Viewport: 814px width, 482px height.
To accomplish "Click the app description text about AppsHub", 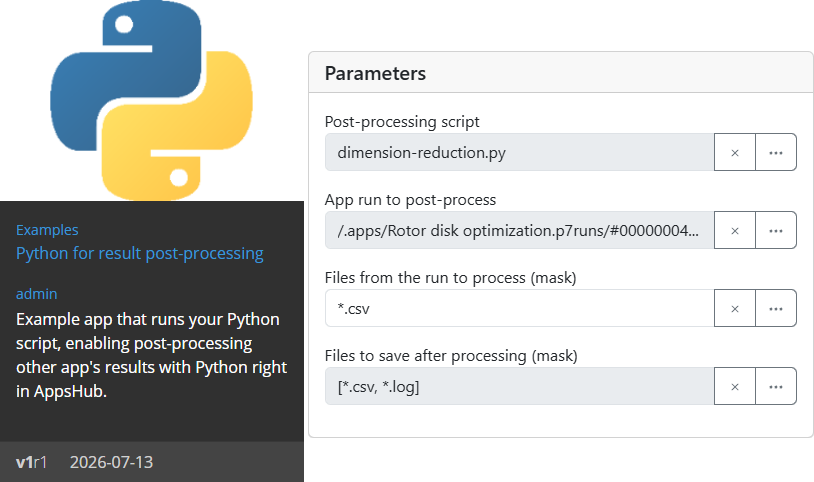I will [x=151, y=355].
